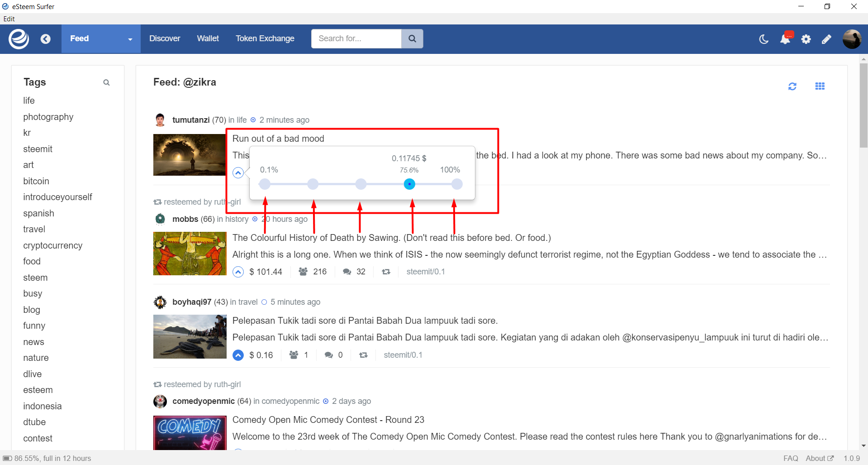
Task: Open the user profile avatar
Action: point(852,39)
